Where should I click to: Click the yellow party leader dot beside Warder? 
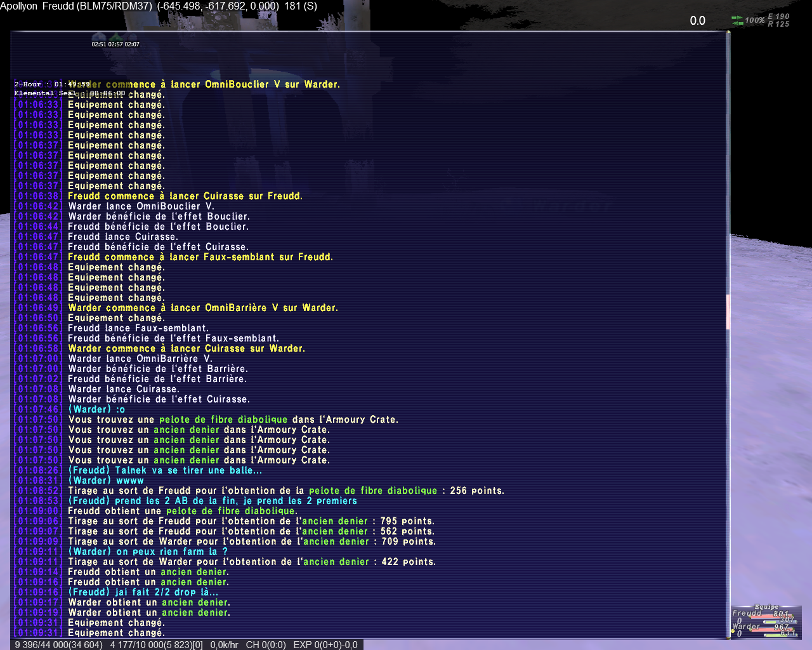pyautogui.click(x=731, y=631)
